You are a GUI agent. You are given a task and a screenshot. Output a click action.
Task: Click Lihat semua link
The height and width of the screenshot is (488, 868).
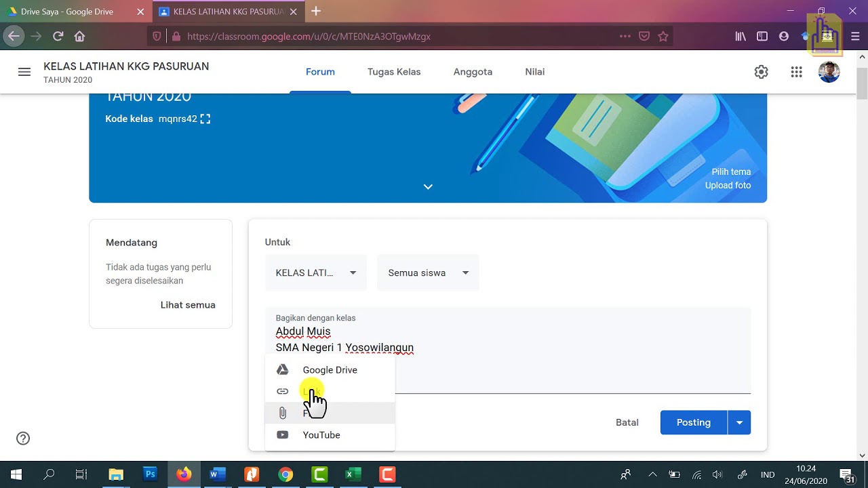point(188,305)
